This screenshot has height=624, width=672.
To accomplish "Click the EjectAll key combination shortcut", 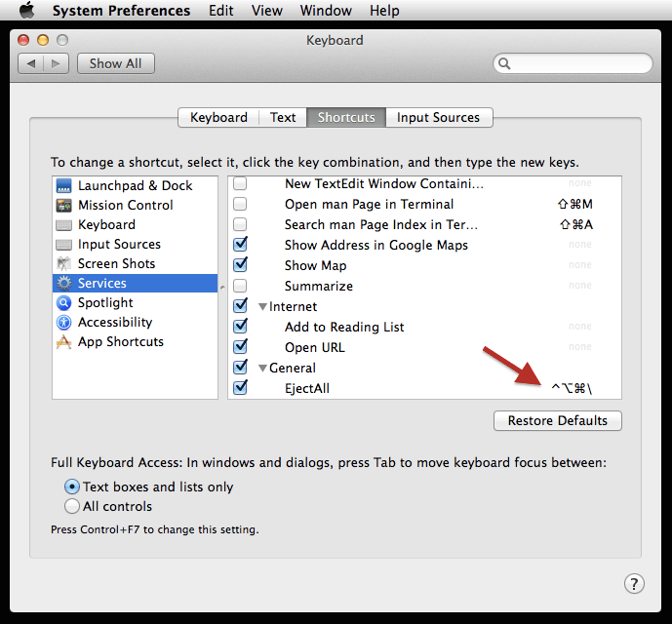I will [x=572, y=389].
